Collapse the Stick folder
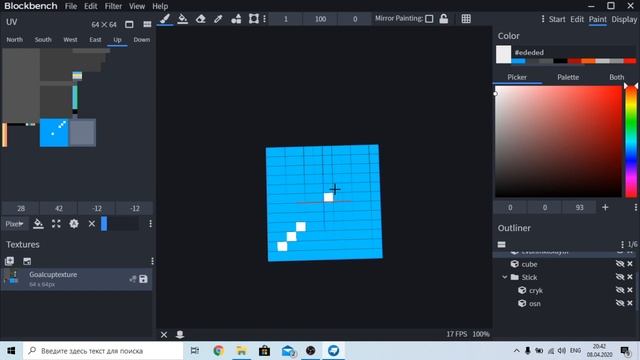Screen dimensions: 640x360 click(x=504, y=277)
